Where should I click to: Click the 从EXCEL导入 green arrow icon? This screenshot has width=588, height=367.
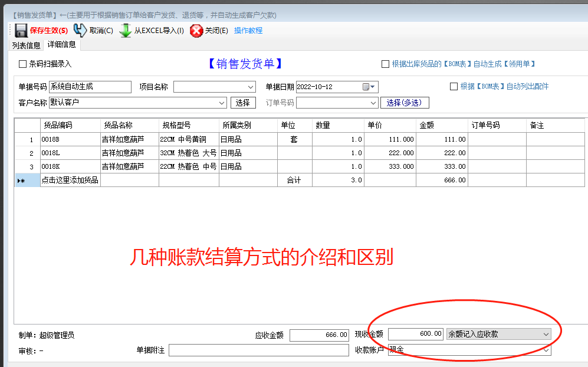tap(126, 30)
